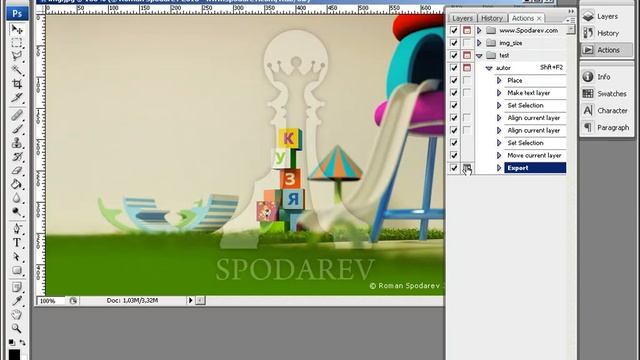Image resolution: width=640 pixels, height=360 pixels.
Task: Select the Eyedropper tool
Action: (17, 301)
